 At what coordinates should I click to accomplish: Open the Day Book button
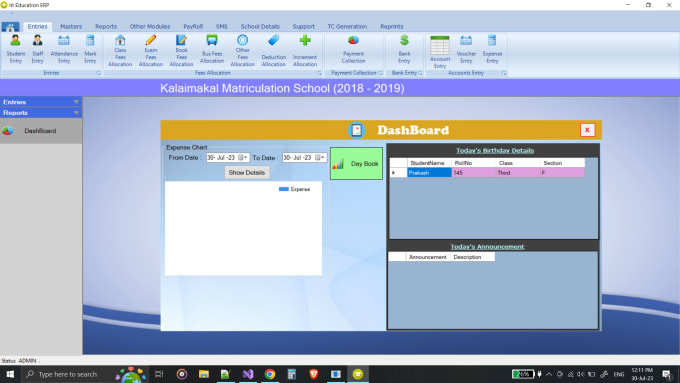tap(356, 164)
